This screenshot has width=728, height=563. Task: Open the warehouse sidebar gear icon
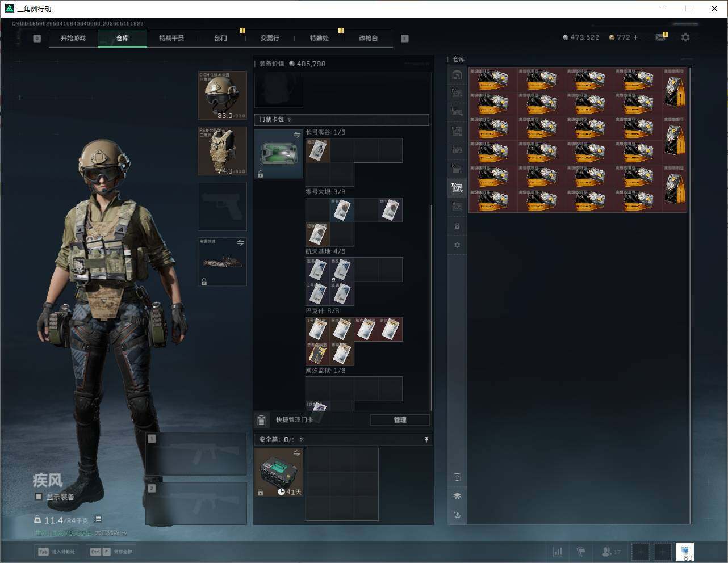[457, 245]
